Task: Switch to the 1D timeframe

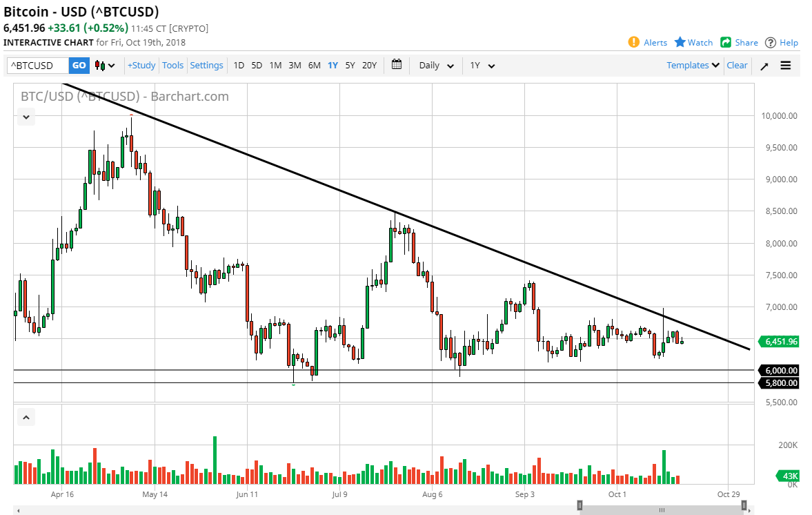Action: (x=239, y=65)
